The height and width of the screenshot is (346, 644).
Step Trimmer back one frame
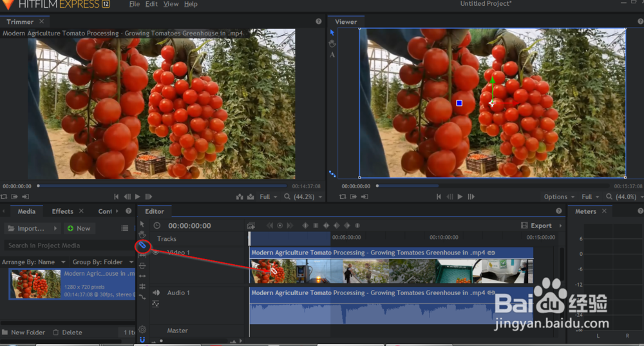[128, 197]
